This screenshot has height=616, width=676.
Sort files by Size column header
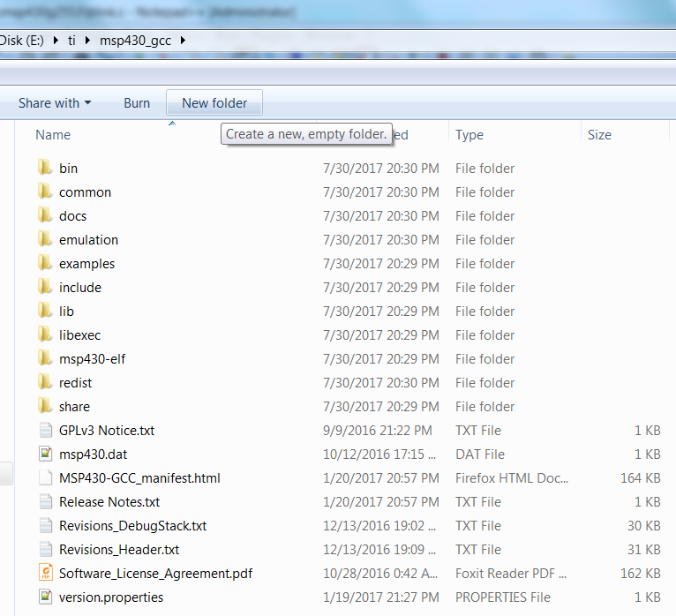tap(599, 135)
